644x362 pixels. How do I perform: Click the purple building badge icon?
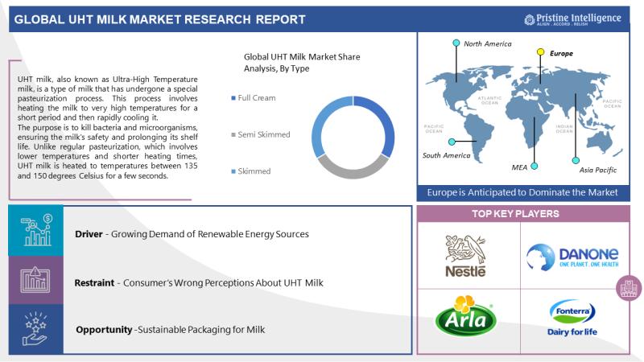pyautogui.click(x=626, y=287)
